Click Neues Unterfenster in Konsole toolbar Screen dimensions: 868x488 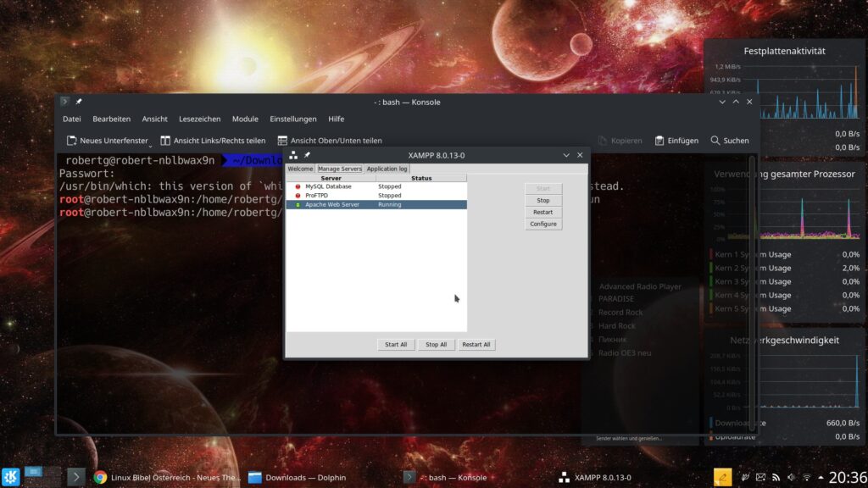click(x=108, y=141)
